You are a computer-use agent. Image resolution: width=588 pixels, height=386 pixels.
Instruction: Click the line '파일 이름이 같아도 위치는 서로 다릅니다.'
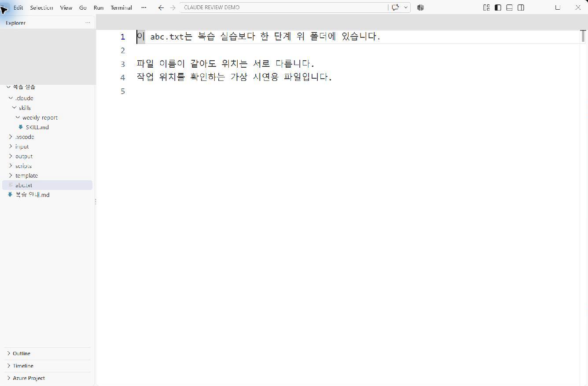[x=225, y=64]
